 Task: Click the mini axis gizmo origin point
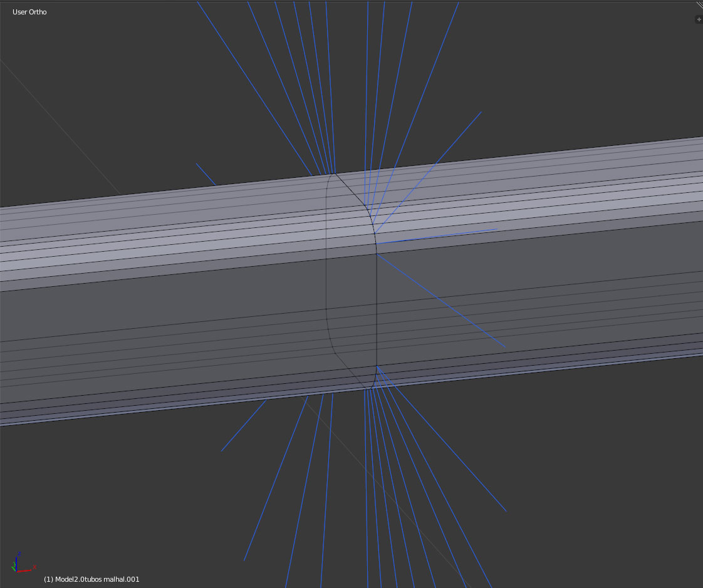click(16, 571)
